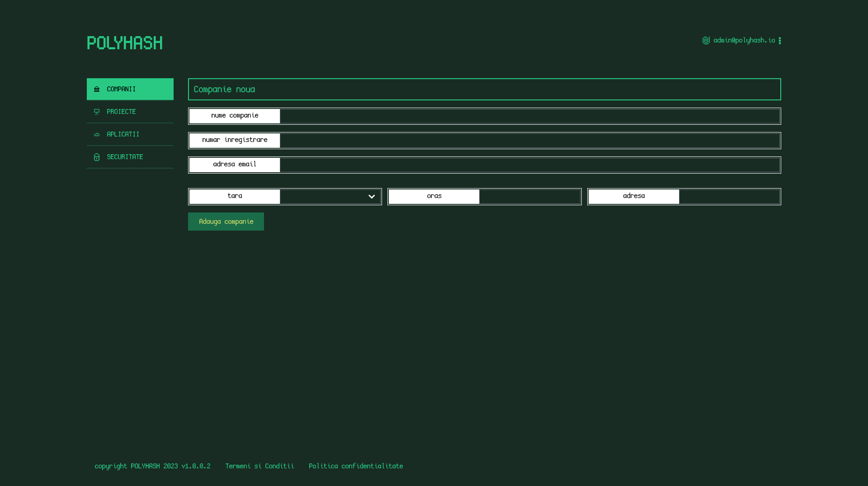
Task: Select the adresa email text field
Action: [x=529, y=165]
